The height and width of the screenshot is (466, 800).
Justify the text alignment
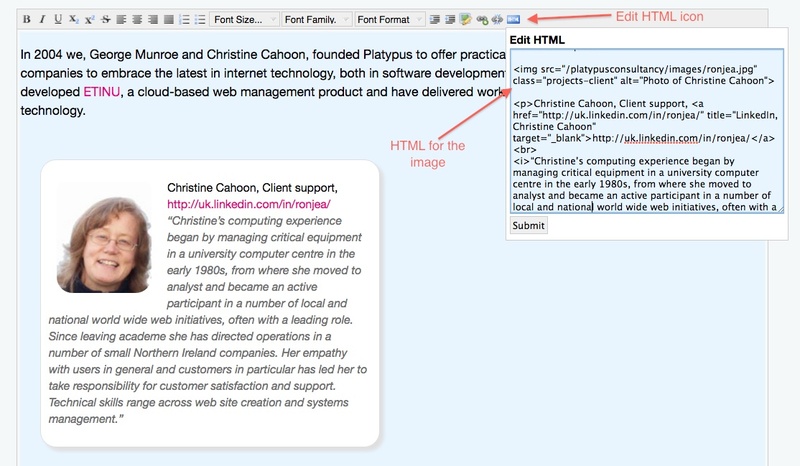[167, 19]
